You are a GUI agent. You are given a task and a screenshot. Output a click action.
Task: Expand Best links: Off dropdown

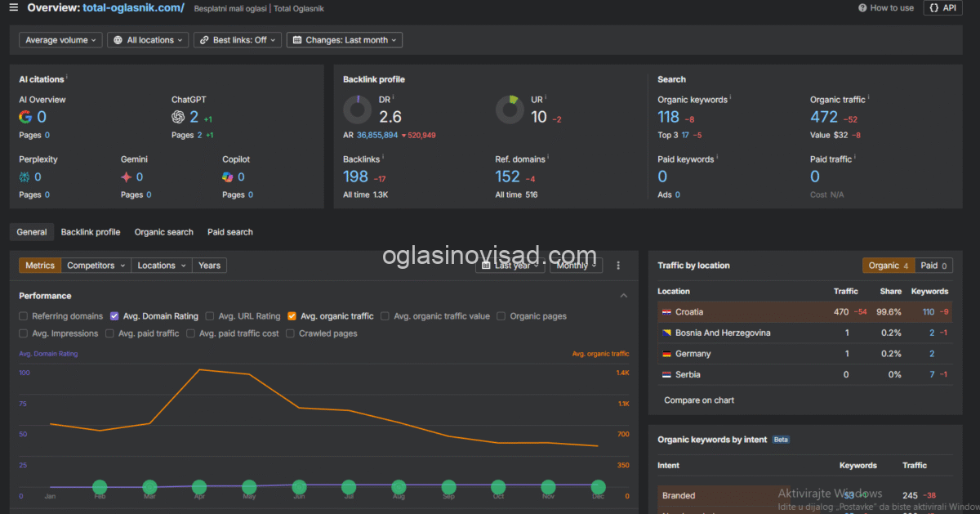click(x=238, y=40)
